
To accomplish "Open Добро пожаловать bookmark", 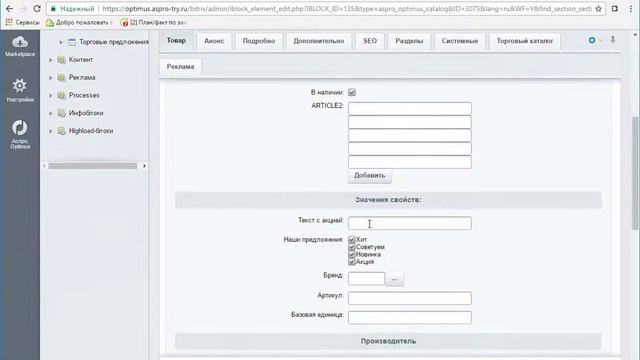I will point(79,22).
